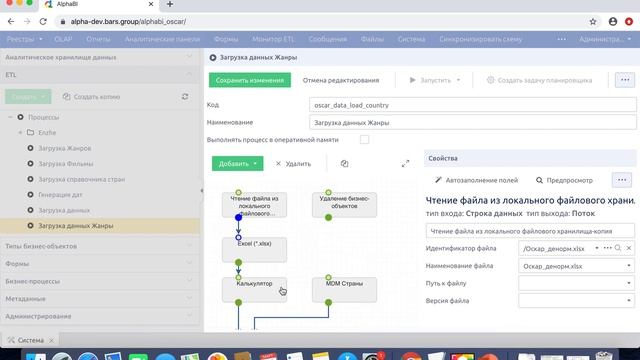640x360 pixels.
Task: Click Отмена редактирования
Action: click(x=341, y=80)
